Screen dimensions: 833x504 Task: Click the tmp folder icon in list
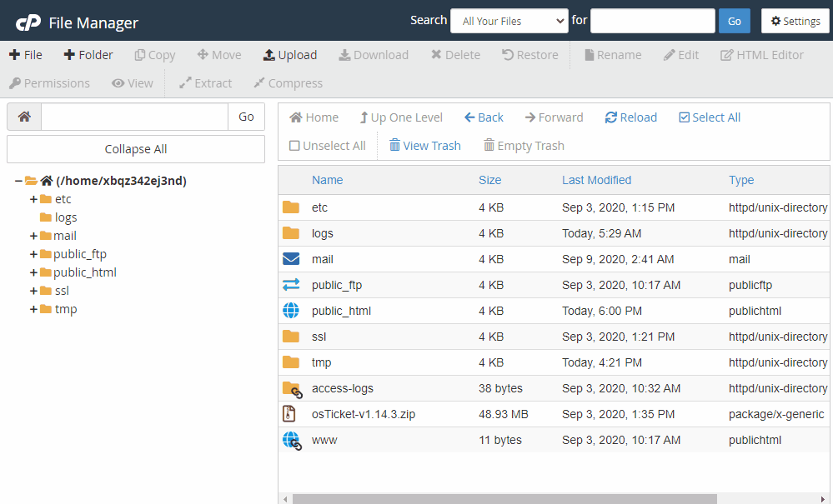click(291, 362)
